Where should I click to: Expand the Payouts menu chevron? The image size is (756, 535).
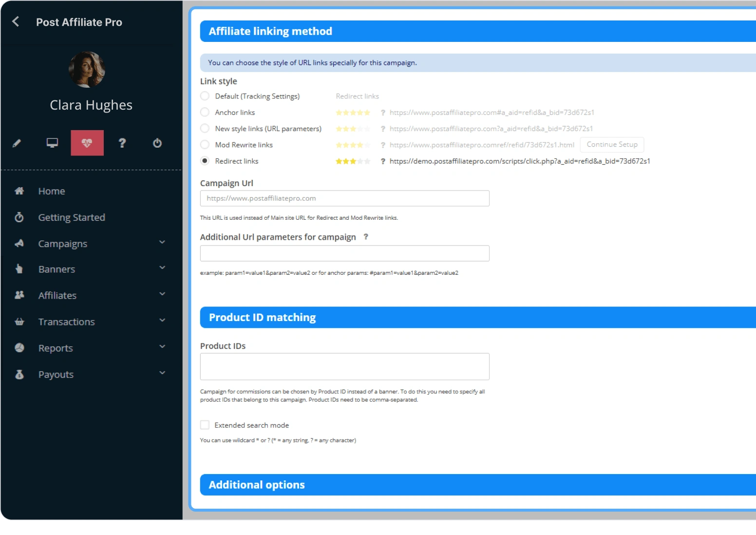point(162,373)
